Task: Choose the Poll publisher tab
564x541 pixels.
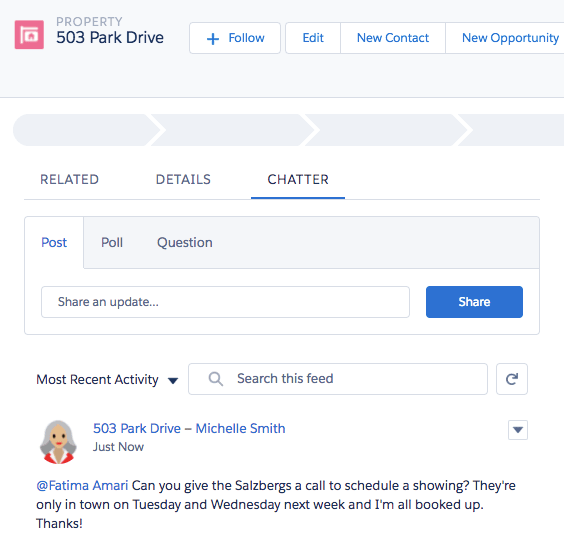Action: pos(112,242)
